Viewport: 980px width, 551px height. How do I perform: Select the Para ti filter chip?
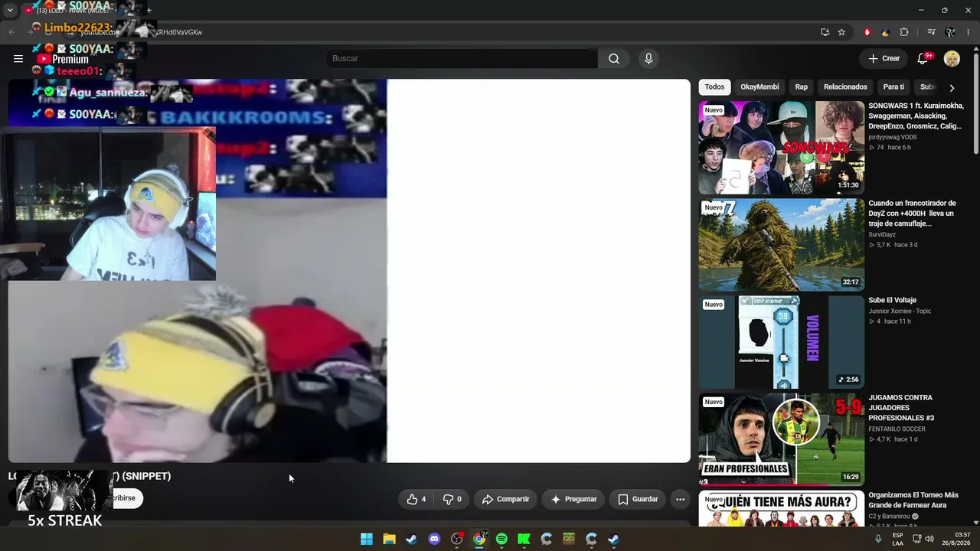coord(893,87)
